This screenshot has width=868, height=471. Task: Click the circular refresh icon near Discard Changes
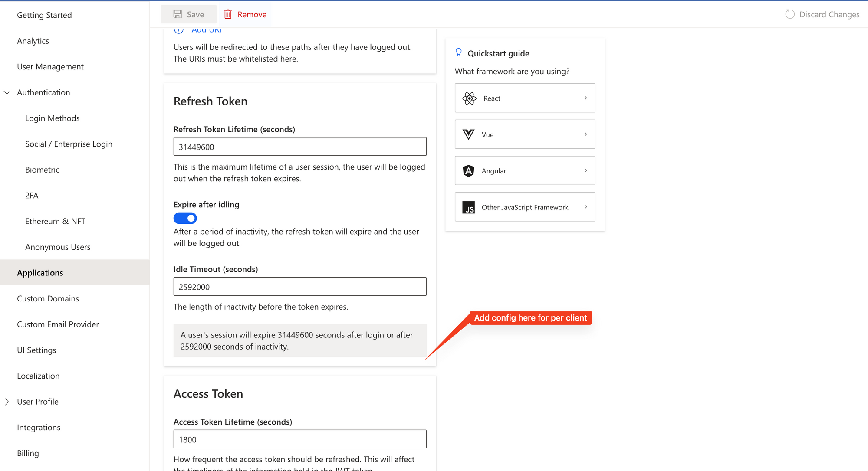(790, 14)
